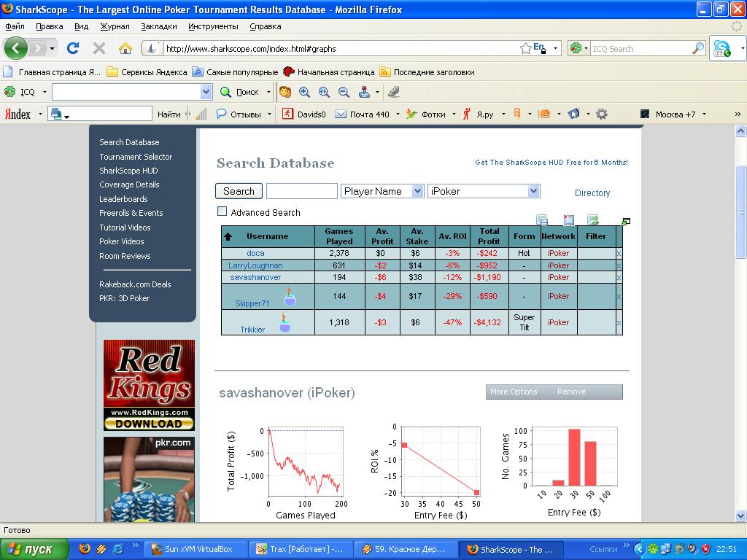Screen dimensions: 747x560
Task: Click the Skype icon in the toolbar
Action: 723,49
